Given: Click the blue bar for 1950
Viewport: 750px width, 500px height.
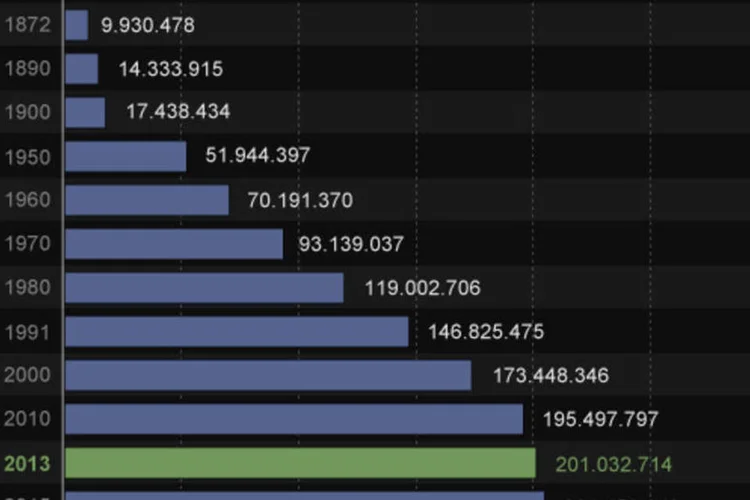Looking at the screenshot, I should pos(126,156).
